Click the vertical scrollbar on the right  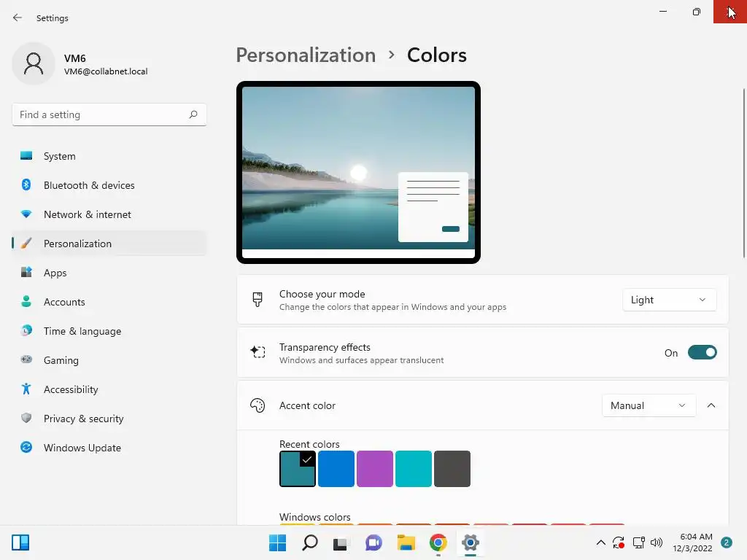(743, 174)
